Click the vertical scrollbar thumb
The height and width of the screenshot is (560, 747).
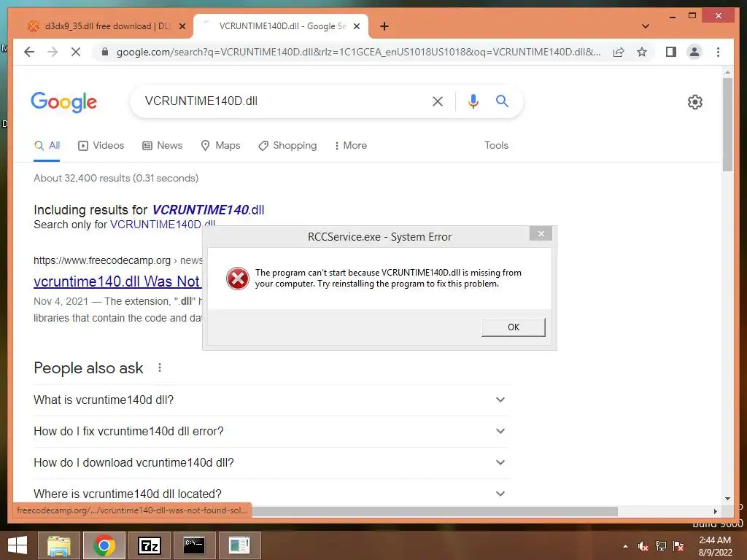pos(727,124)
